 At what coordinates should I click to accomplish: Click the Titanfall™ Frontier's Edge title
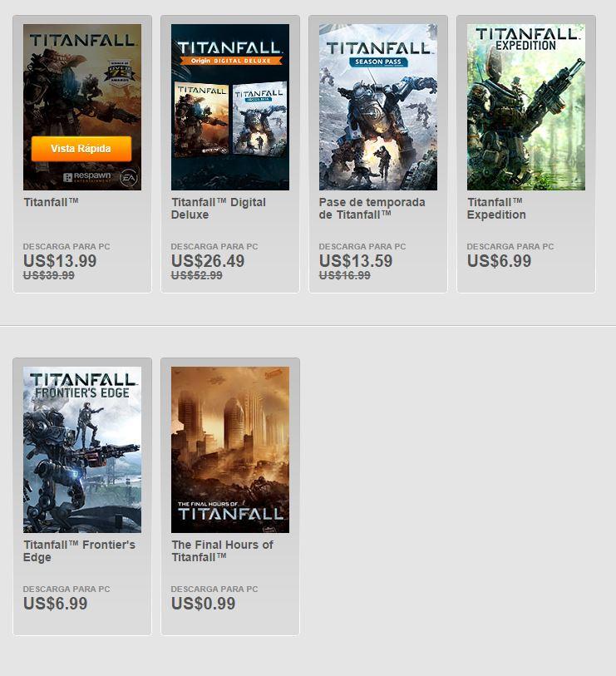[x=79, y=551]
